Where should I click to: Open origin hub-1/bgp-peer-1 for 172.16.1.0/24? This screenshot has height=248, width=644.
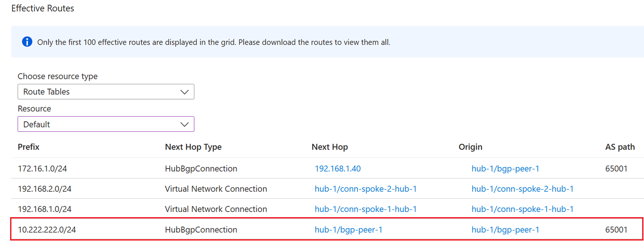point(505,169)
